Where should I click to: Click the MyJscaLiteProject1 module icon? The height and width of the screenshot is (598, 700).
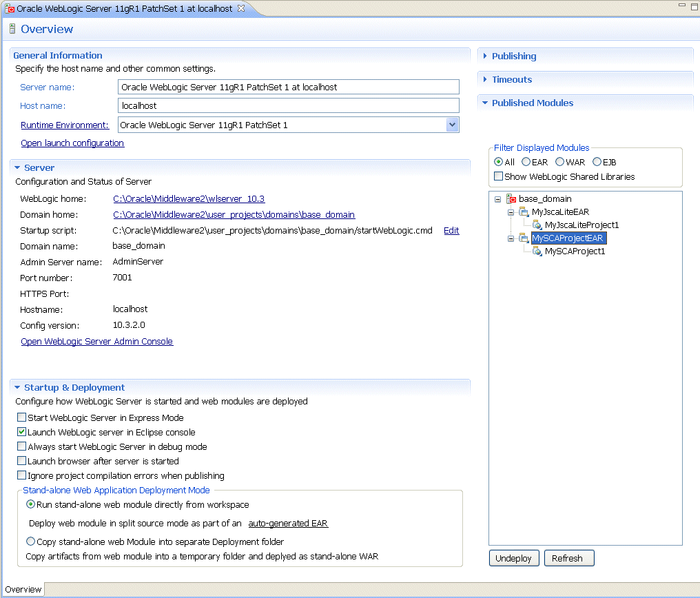point(537,225)
